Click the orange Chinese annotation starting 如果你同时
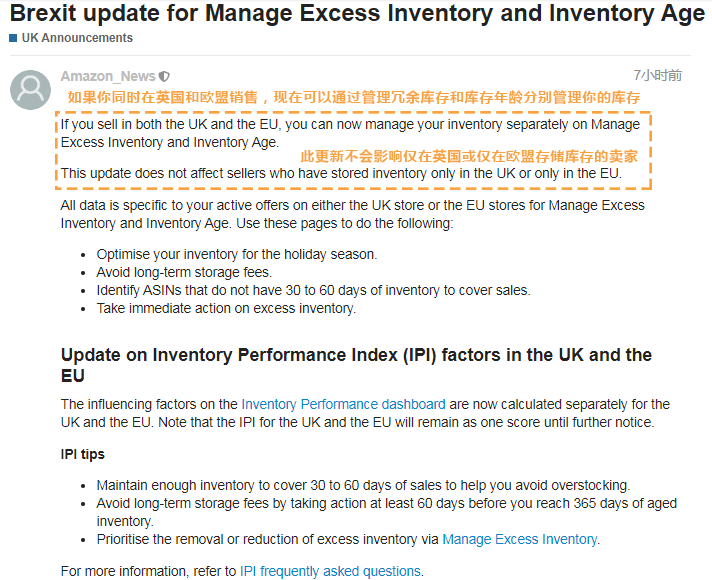Image resolution: width=712 pixels, height=580 pixels. [x=353, y=98]
